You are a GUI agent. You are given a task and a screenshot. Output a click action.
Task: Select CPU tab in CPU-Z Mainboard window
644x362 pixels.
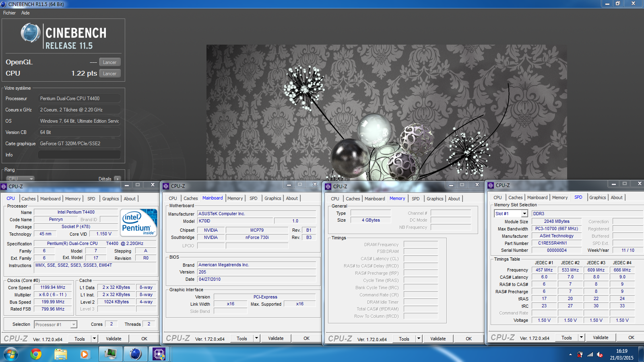tap(173, 198)
